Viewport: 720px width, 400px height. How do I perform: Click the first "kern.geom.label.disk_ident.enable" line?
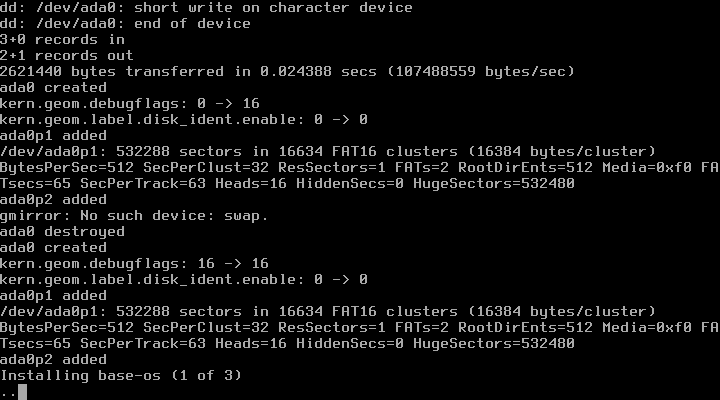pyautogui.click(x=183, y=120)
